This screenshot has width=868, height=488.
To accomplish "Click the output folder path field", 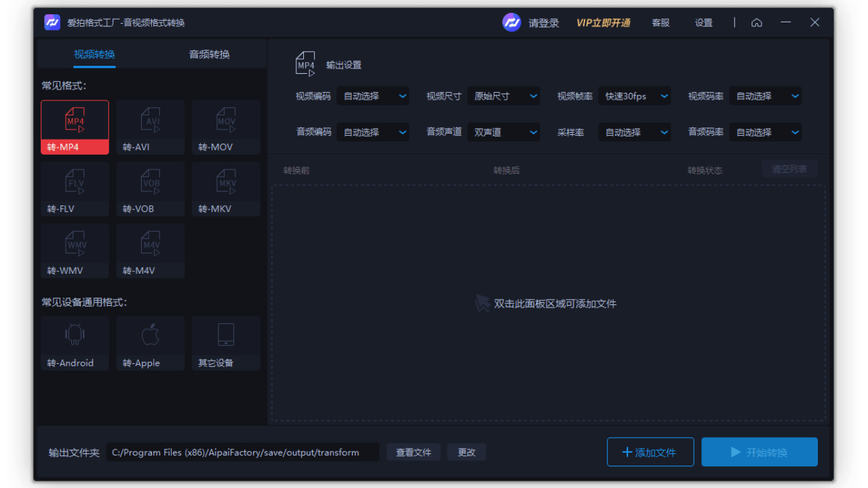I will click(x=242, y=451).
